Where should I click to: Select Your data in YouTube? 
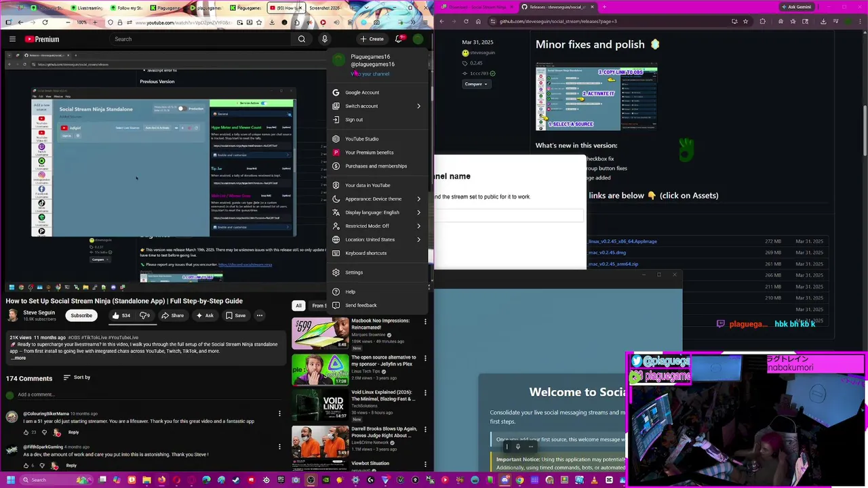tap(377, 186)
